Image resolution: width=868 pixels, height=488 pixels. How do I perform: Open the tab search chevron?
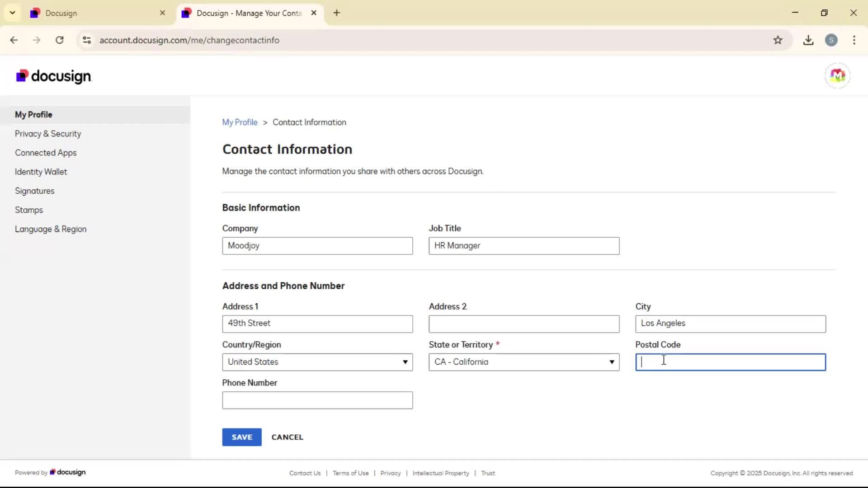[12, 13]
